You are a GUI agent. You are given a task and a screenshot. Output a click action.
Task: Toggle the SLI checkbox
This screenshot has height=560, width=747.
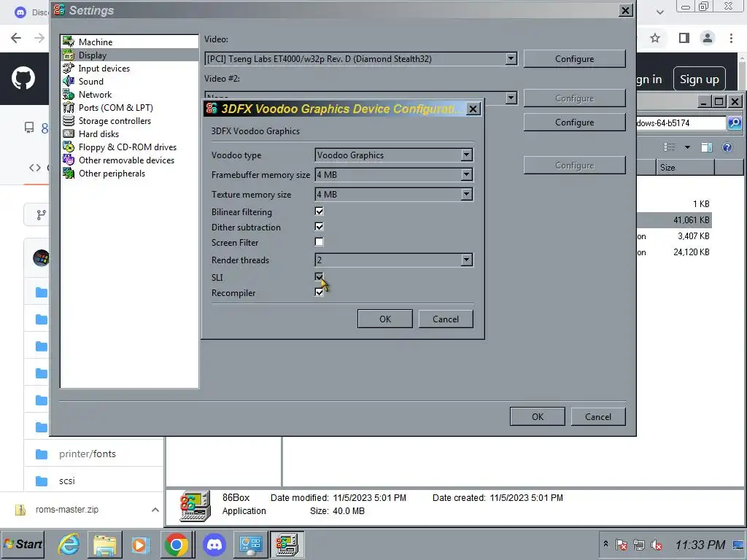click(320, 276)
